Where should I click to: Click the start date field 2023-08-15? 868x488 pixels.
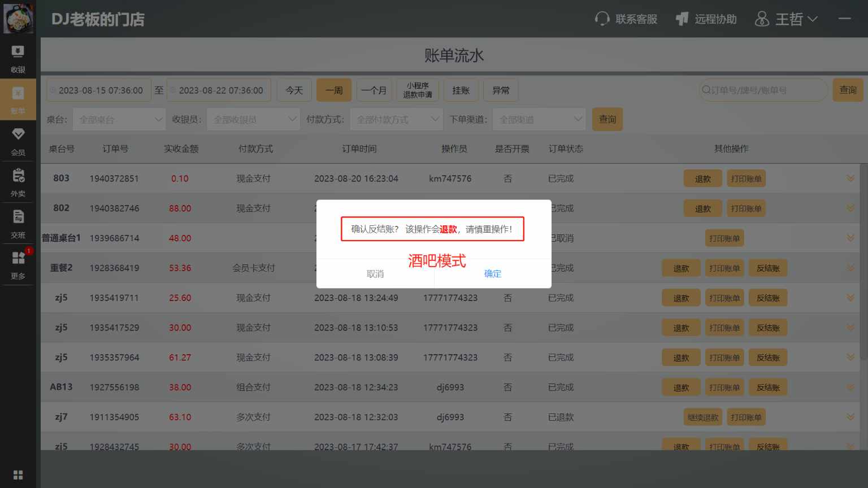coord(99,90)
